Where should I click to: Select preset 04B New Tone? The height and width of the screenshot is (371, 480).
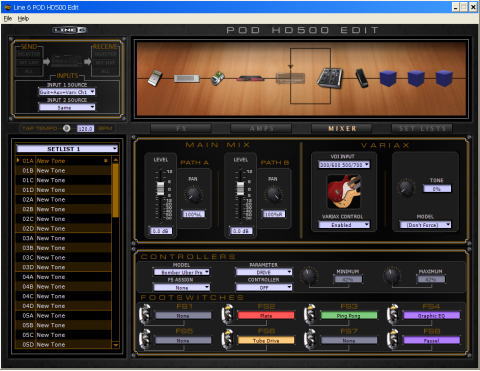tap(63, 286)
